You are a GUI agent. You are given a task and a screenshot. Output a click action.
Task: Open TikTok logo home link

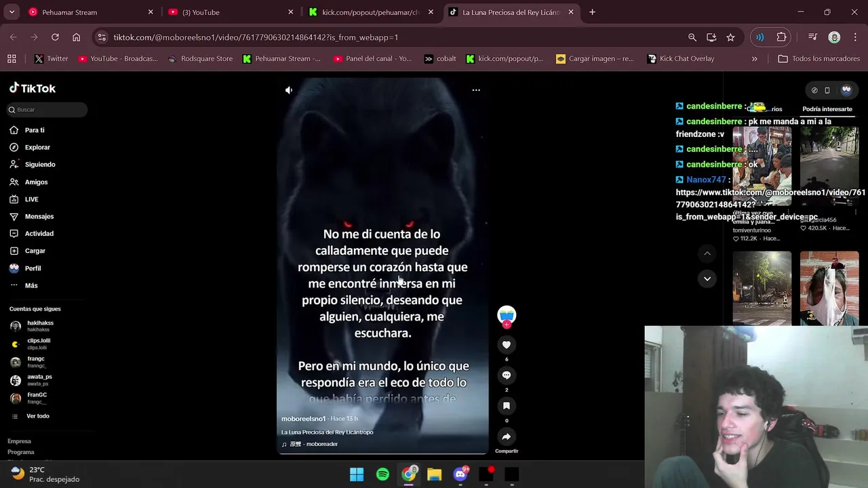click(33, 88)
